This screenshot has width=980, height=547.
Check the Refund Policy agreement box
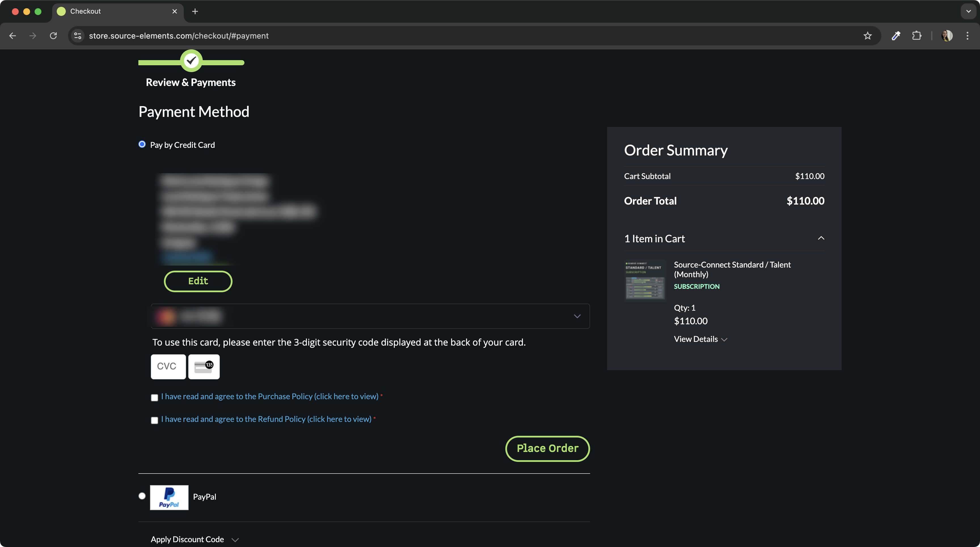pos(155,420)
